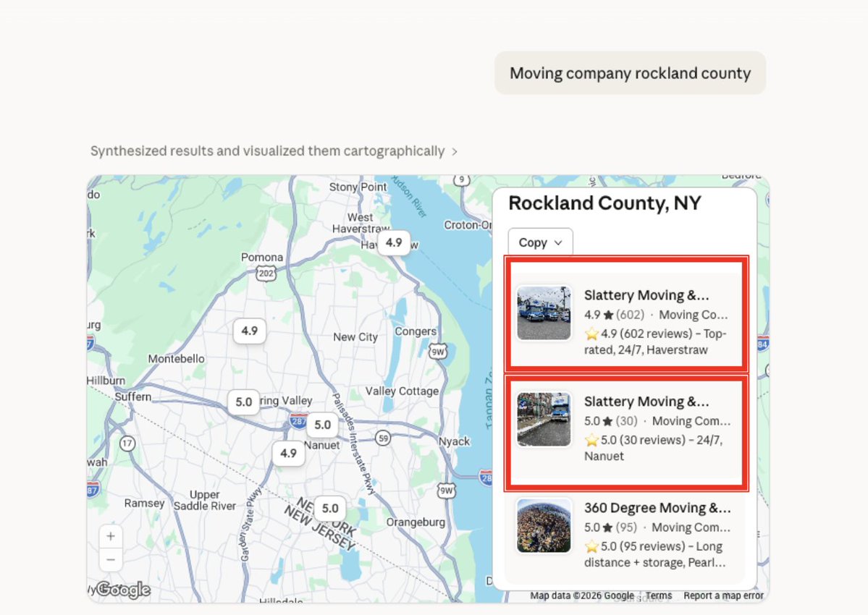
Task: Click the Route 59 shield near Nanuet
Action: click(x=383, y=438)
